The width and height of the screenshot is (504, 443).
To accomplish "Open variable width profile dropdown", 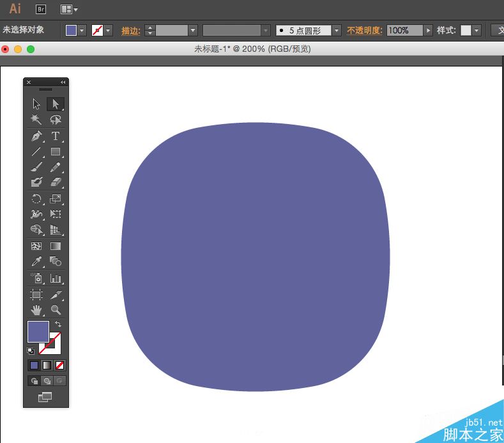I will pos(266,31).
